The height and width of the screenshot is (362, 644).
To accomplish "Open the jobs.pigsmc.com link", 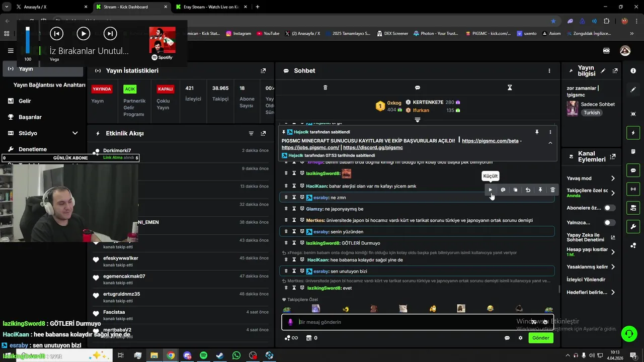I will tap(310, 148).
